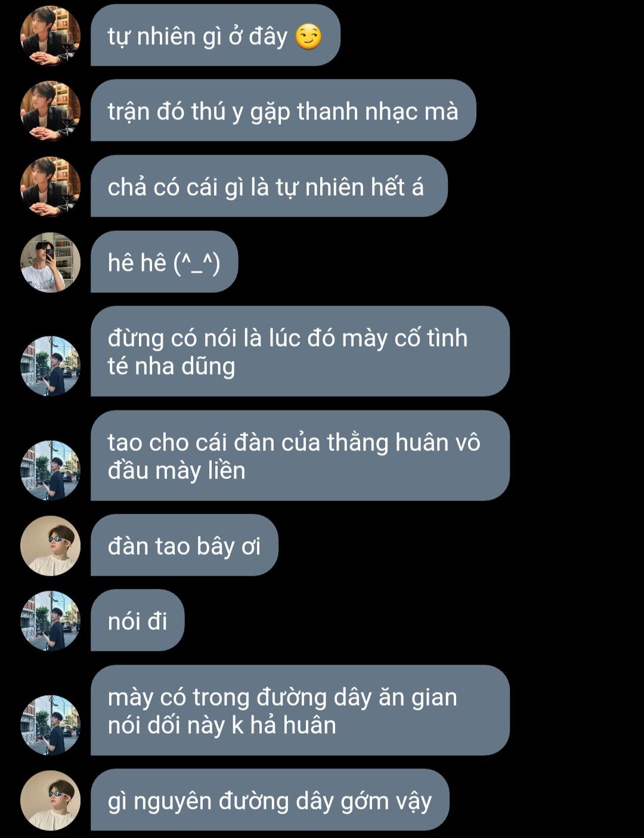644x838 pixels.
Task: Select the "đàn tao bây ơi" message
Action: click(184, 545)
